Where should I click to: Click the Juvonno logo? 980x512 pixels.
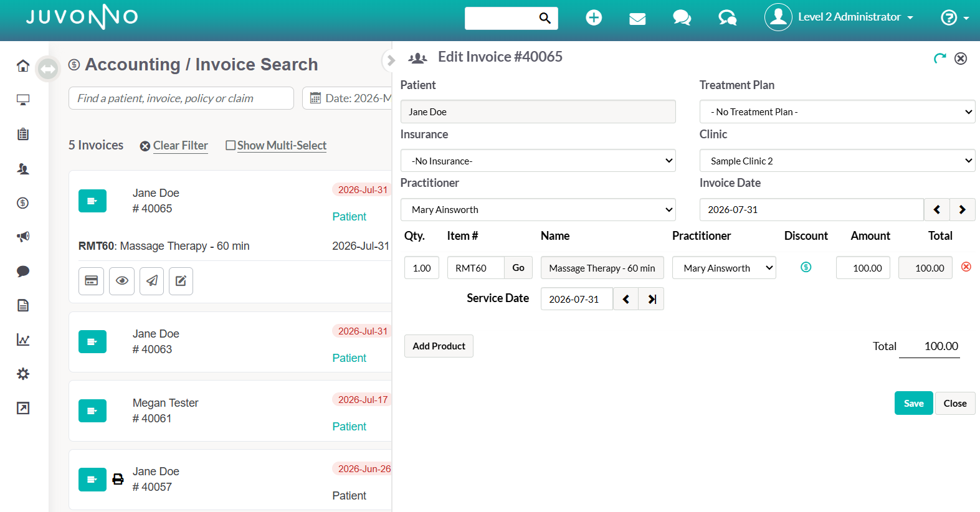click(82, 17)
